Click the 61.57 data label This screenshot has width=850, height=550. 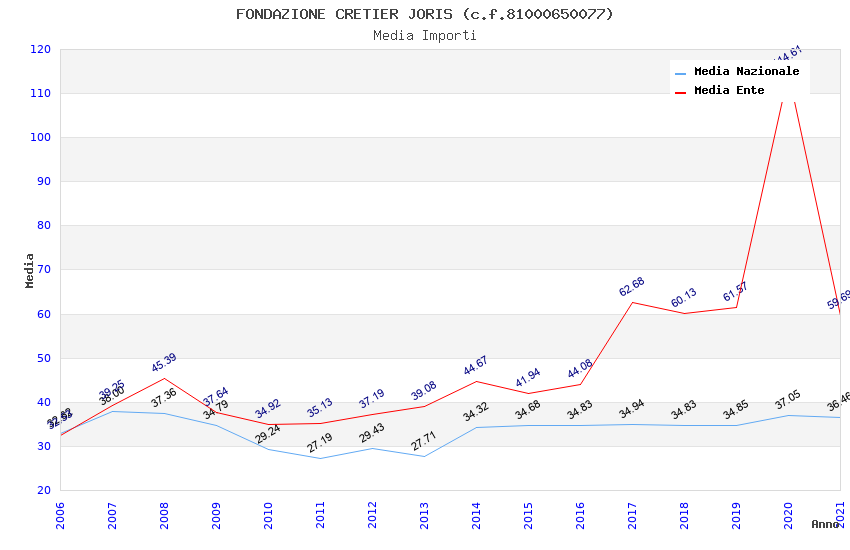(x=736, y=292)
